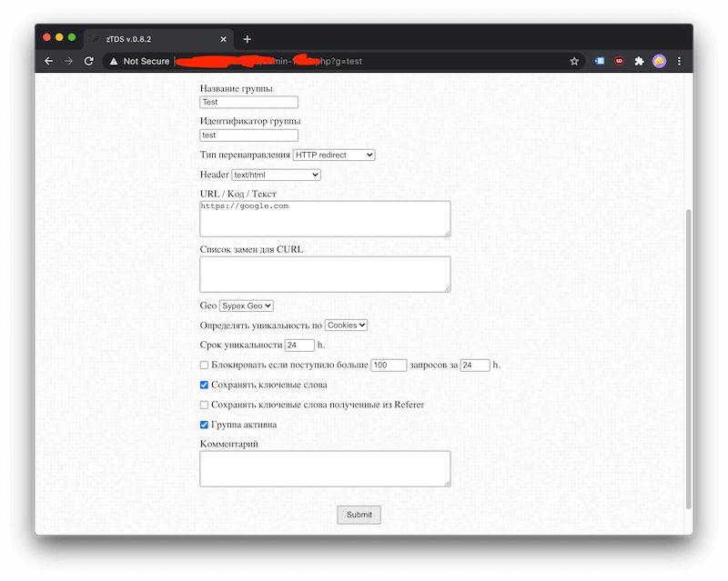This screenshot has width=728, height=581.
Task: Open a new tab with plus button
Action: coord(247,39)
